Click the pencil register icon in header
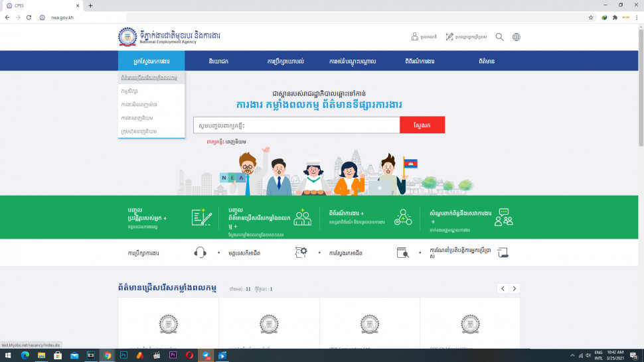This screenshot has height=362, width=644. 449,37
